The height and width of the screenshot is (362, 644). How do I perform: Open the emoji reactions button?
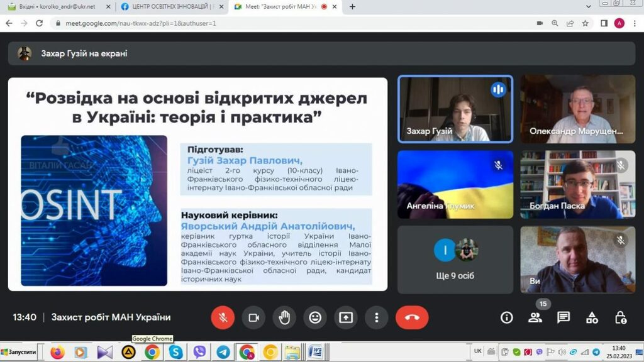pyautogui.click(x=315, y=317)
